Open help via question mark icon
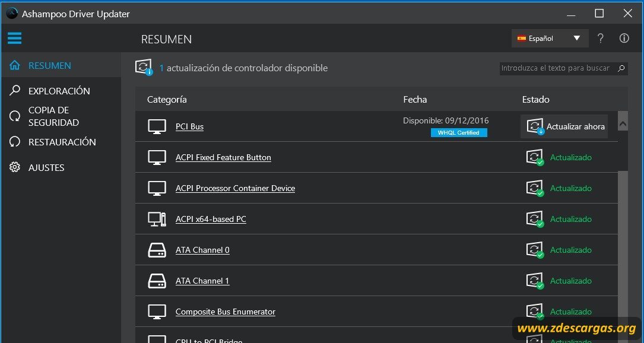This screenshot has width=644, height=343. 601,38
